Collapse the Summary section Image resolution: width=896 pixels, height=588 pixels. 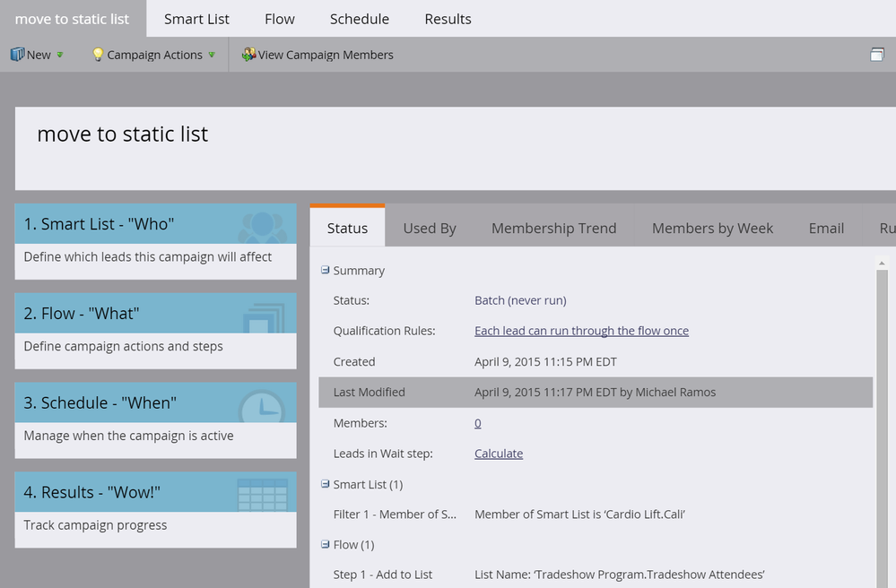point(326,270)
